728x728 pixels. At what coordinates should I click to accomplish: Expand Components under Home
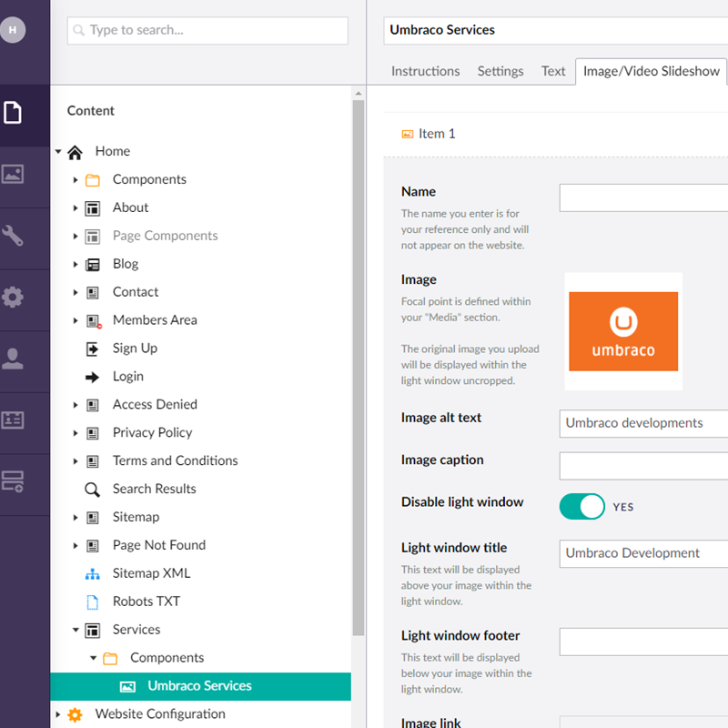76,179
